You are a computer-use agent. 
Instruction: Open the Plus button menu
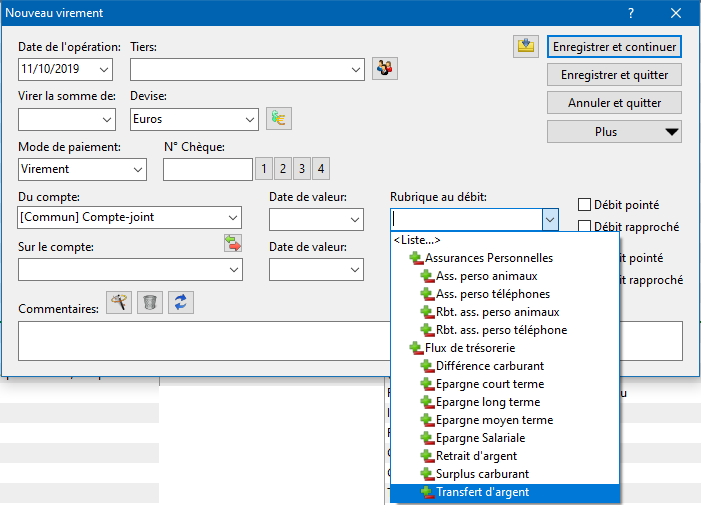click(614, 131)
